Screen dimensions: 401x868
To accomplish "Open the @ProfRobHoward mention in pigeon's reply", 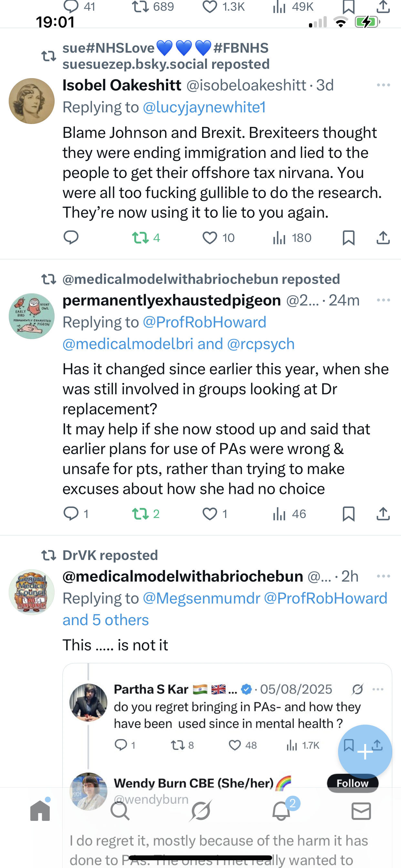I will [205, 323].
